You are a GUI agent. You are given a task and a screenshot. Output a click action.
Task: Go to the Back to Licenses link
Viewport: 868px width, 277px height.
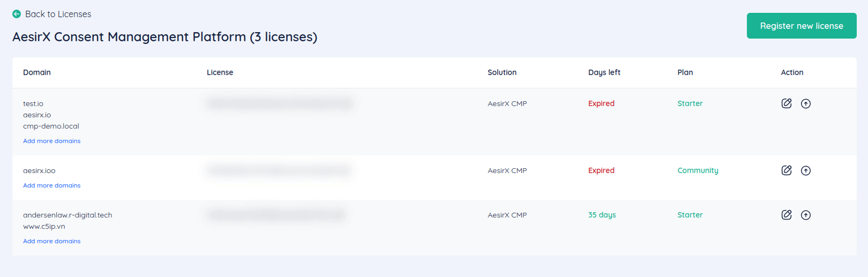click(x=58, y=14)
